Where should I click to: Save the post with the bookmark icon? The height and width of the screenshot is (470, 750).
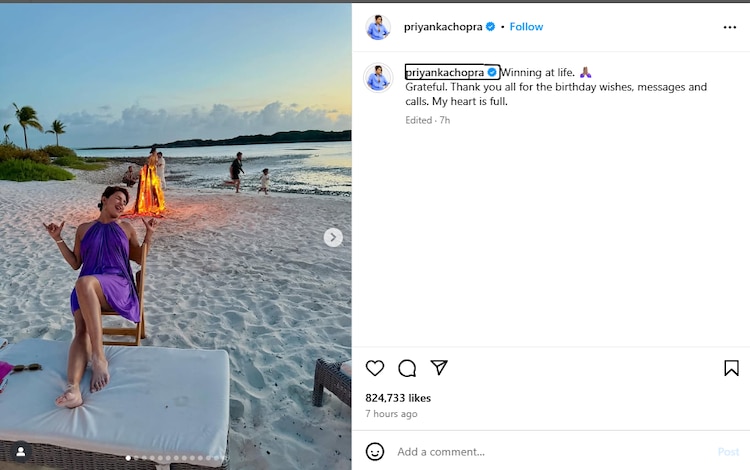pos(731,368)
